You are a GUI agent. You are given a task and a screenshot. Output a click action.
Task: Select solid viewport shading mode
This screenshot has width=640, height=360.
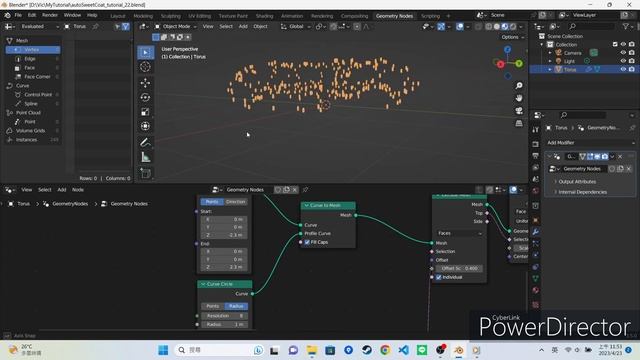tap(497, 27)
